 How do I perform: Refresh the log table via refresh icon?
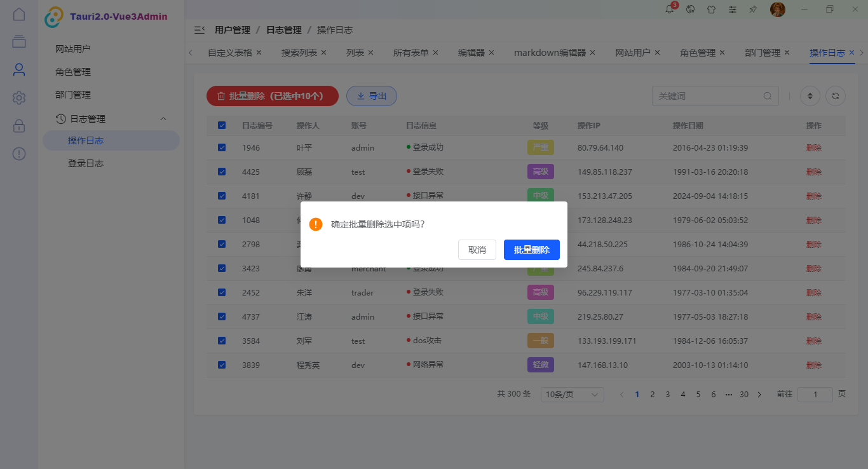click(835, 96)
